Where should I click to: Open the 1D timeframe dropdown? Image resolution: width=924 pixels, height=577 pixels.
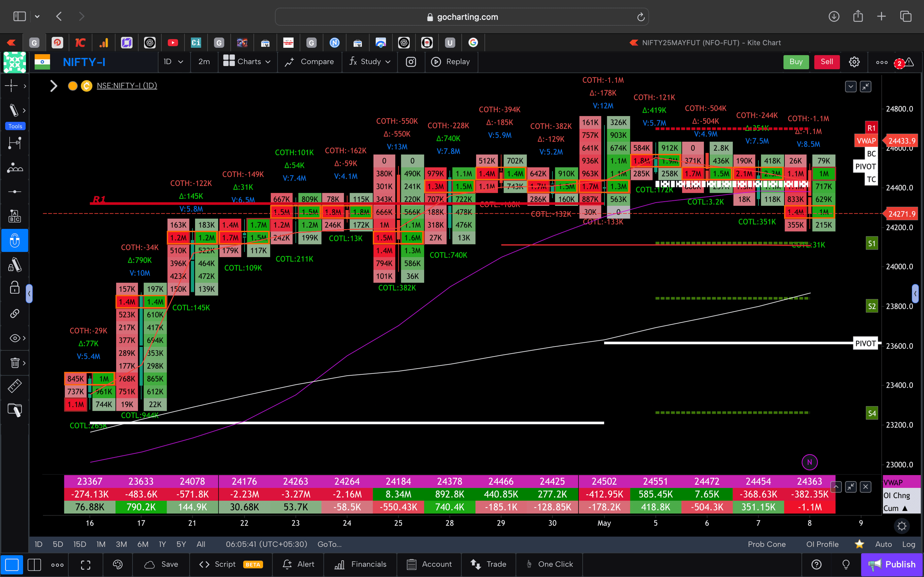point(174,62)
